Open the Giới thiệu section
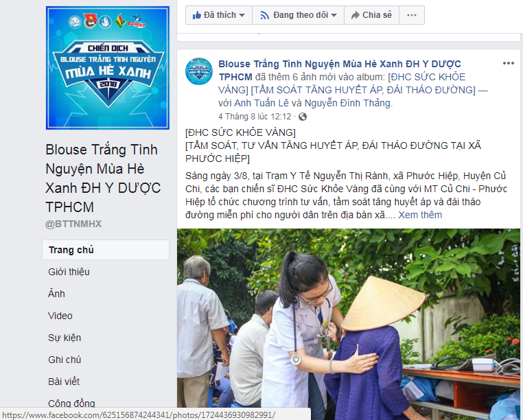Image resolution: width=523 pixels, height=420 pixels. click(69, 272)
